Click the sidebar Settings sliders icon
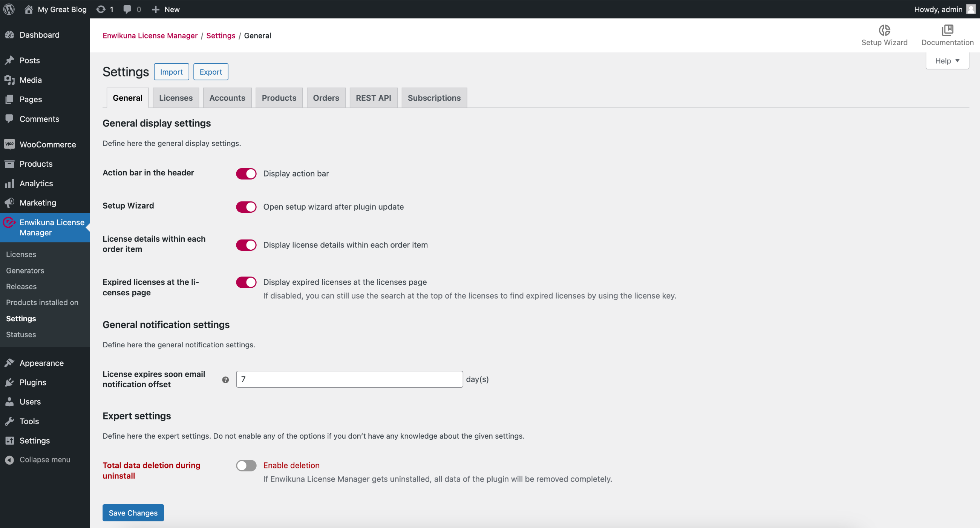 point(9,441)
